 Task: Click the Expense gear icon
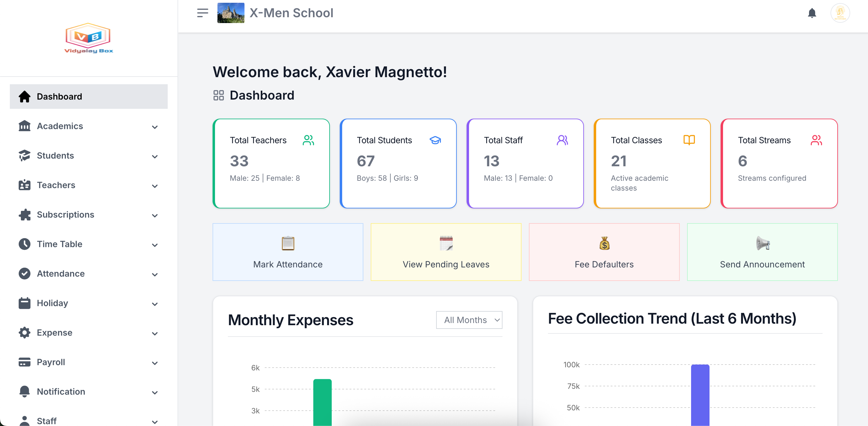[25, 333]
